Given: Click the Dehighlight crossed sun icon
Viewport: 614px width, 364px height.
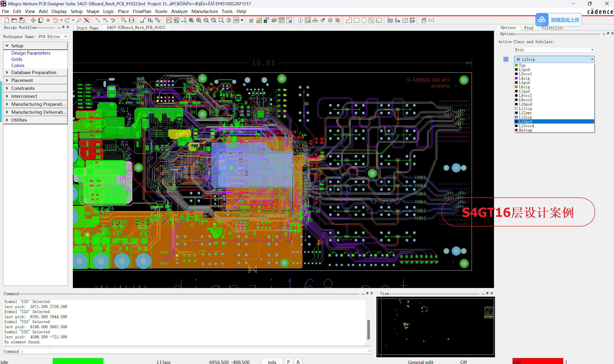Looking at the screenshot, I should (338, 20).
